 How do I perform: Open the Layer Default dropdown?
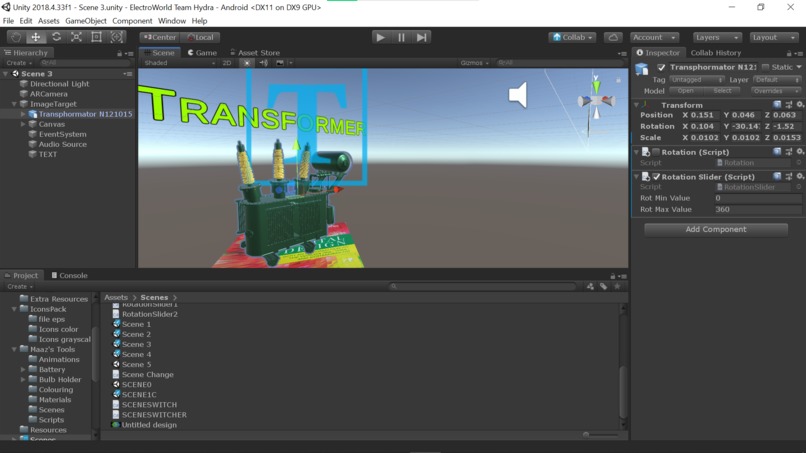click(x=777, y=80)
